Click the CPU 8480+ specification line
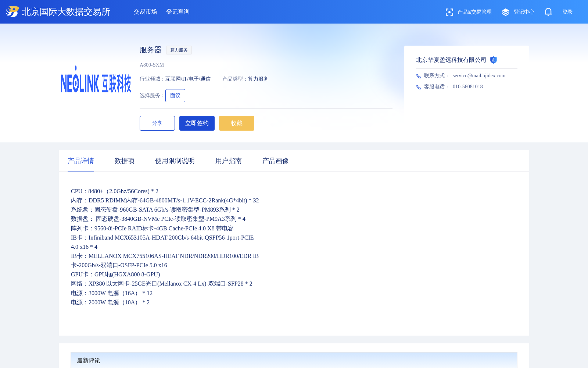Viewport: 588px width, 368px height. coord(115,191)
